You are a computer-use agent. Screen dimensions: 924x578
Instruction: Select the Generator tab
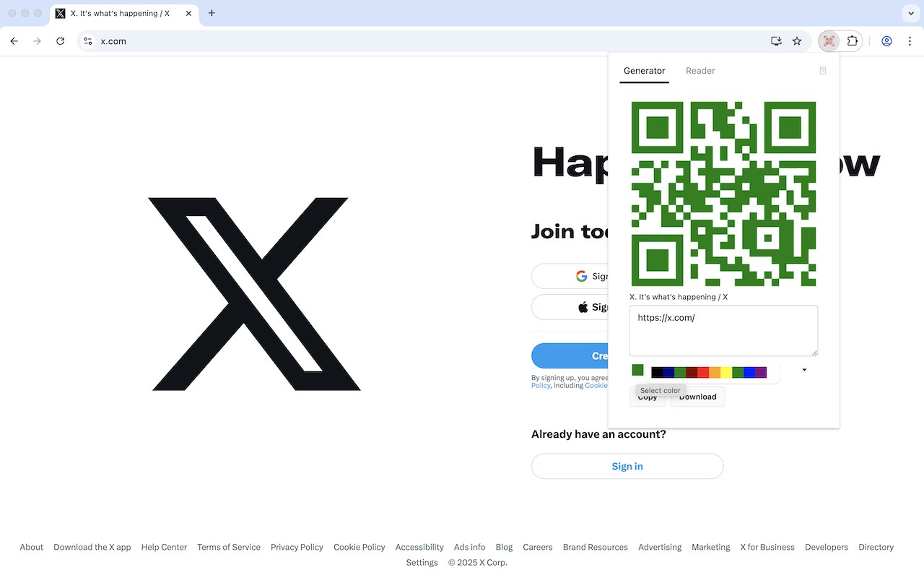645,71
